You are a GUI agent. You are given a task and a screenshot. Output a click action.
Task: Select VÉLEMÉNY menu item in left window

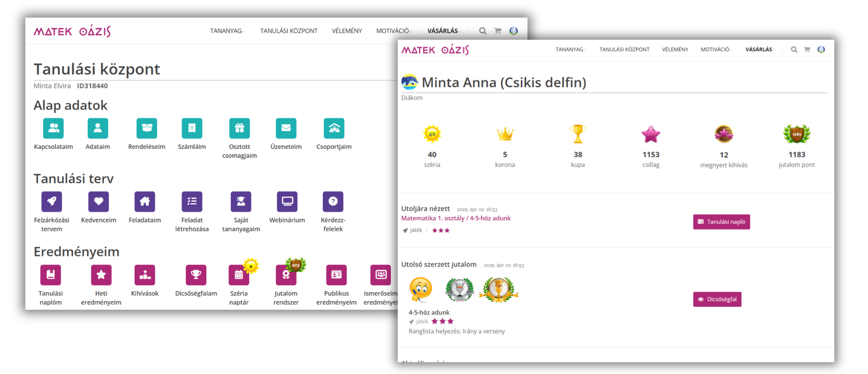pos(347,31)
